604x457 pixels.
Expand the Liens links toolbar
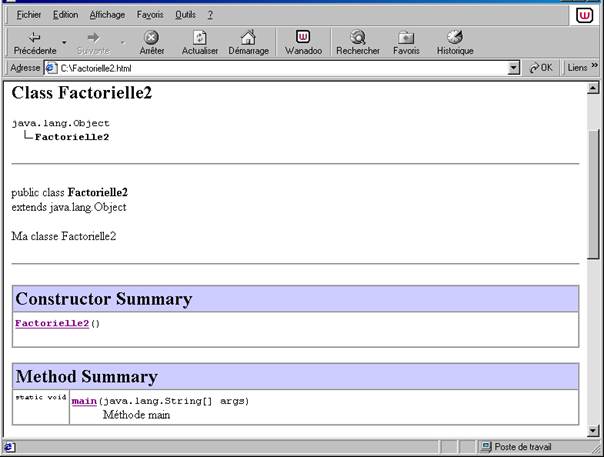(x=579, y=68)
